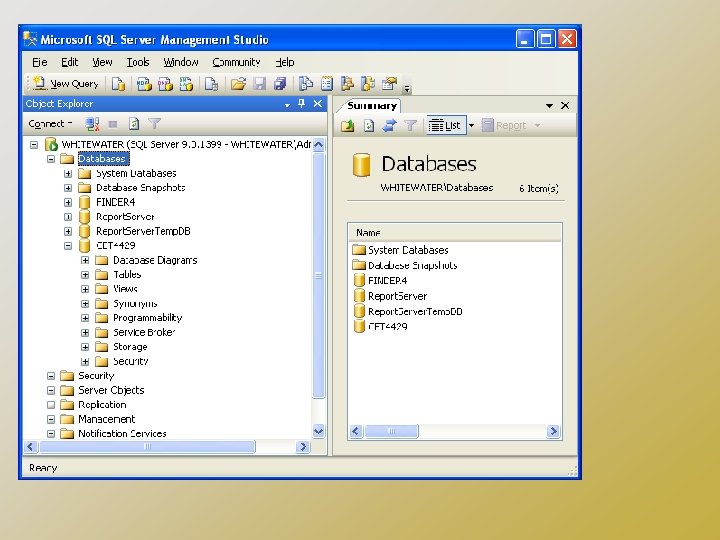Open the List view dropdown arrow
720x540 pixels.
pos(471,125)
